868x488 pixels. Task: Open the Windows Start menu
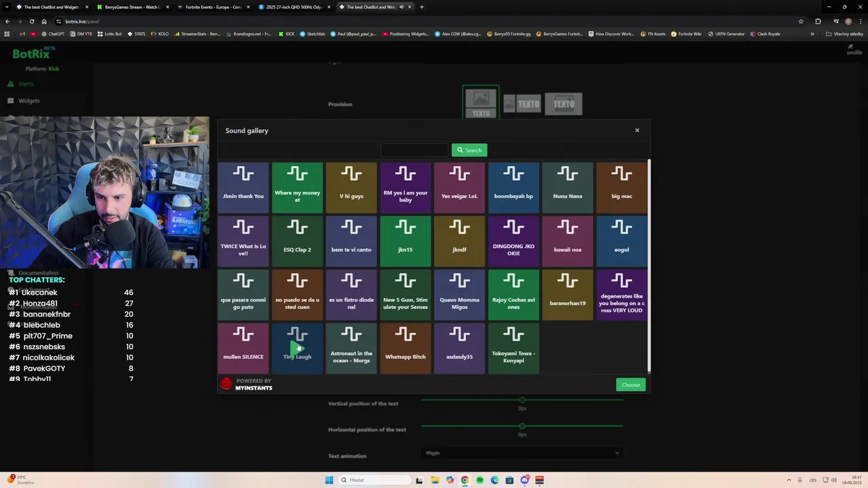click(329, 480)
